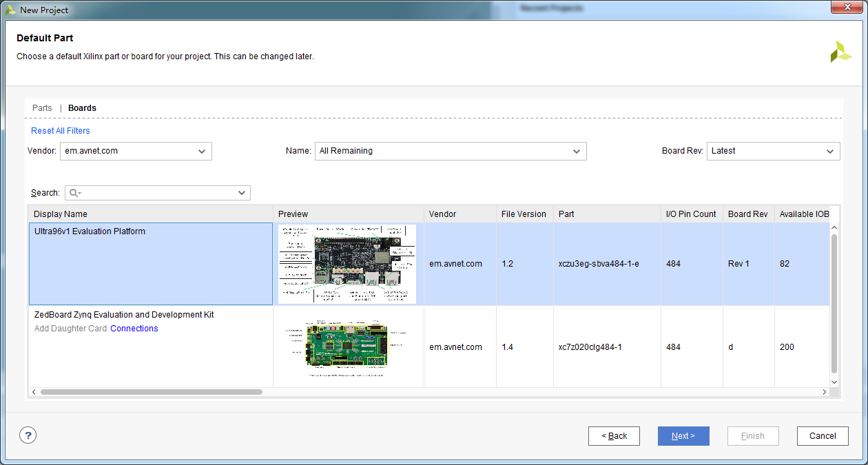The image size is (868, 465).
Task: Proceed with the Next button
Action: [x=683, y=436]
